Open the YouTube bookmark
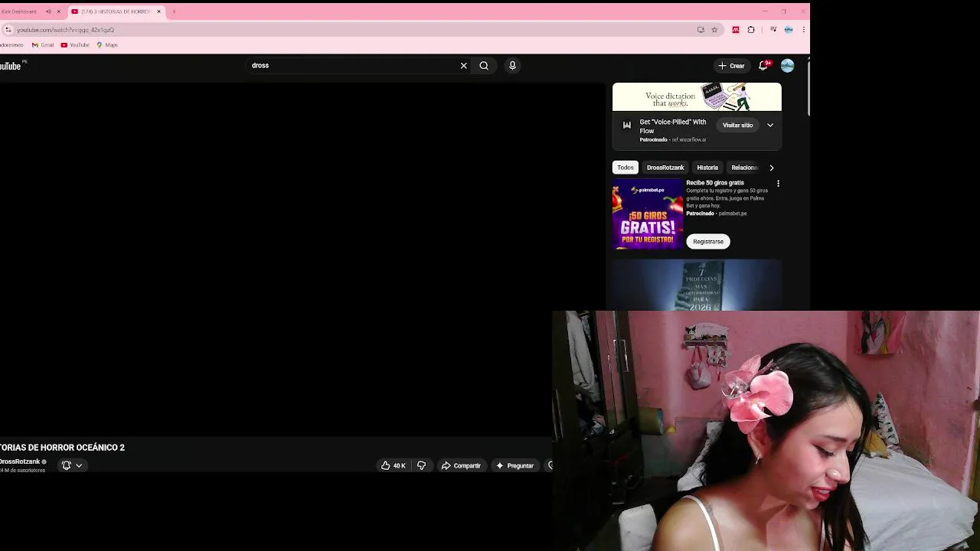 75,45
